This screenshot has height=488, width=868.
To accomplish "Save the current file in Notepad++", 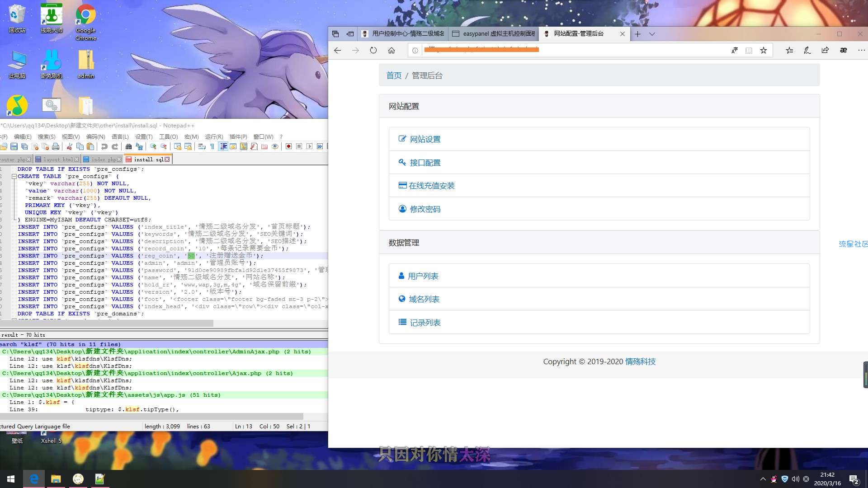I will click(x=14, y=146).
